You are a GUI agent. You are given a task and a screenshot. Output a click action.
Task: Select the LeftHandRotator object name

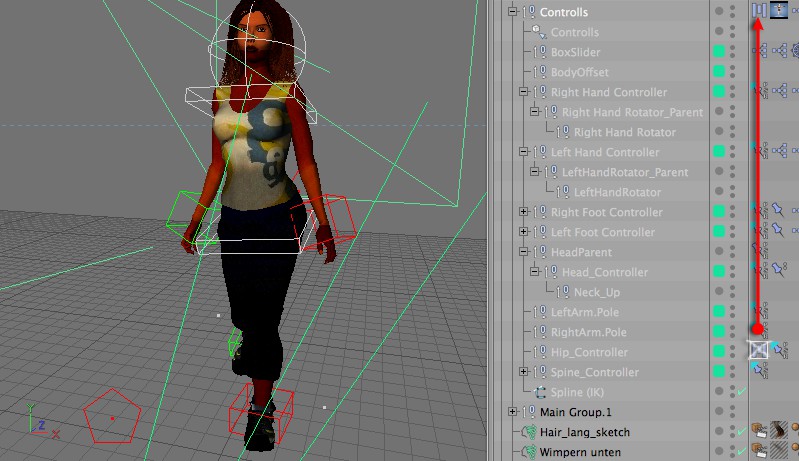coord(617,192)
